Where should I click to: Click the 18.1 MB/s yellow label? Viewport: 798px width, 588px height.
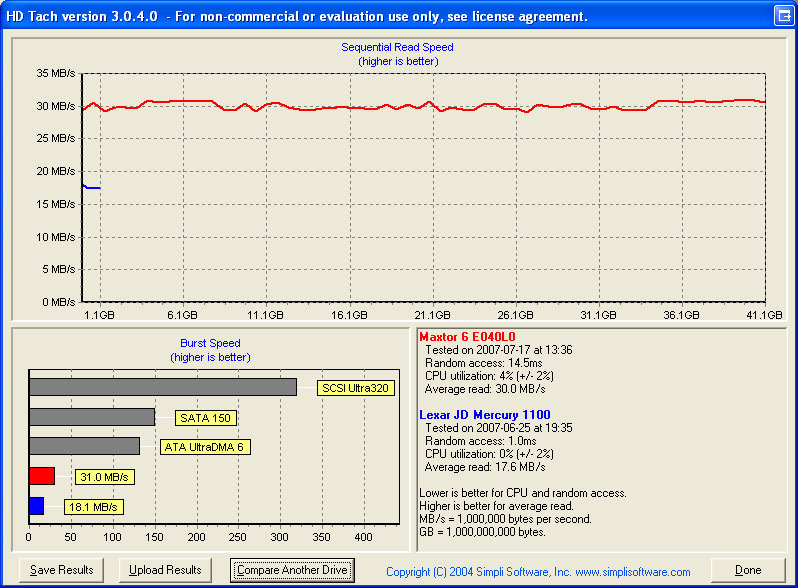[x=93, y=507]
